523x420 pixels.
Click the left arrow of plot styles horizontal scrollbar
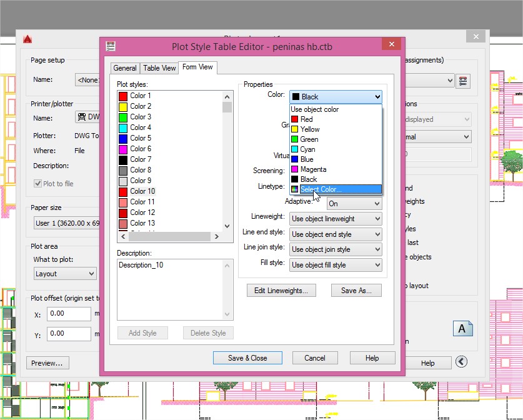pyautogui.click(x=123, y=236)
